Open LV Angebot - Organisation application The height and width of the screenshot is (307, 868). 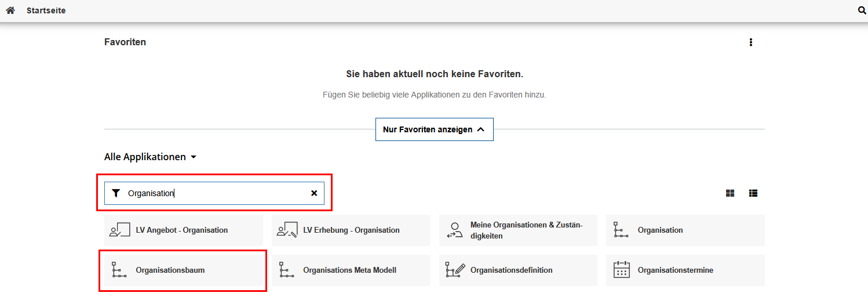[183, 230]
